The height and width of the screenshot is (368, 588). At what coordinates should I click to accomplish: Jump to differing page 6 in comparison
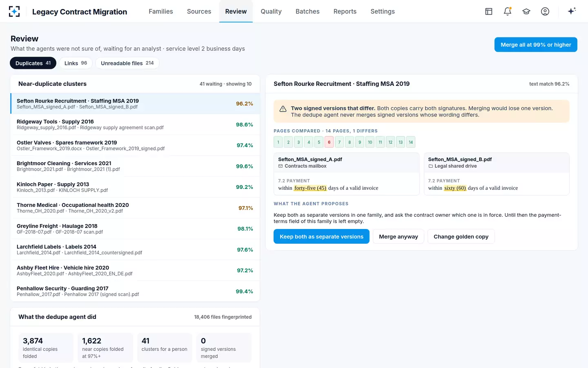329,142
